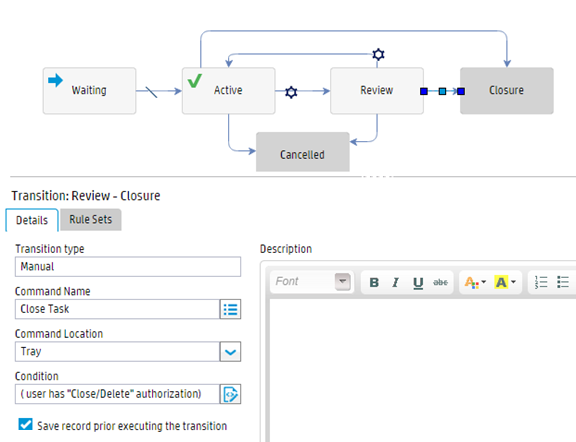This screenshot has height=442, width=576.
Task: Apply Italic formatting in description toolbar
Action: click(396, 282)
